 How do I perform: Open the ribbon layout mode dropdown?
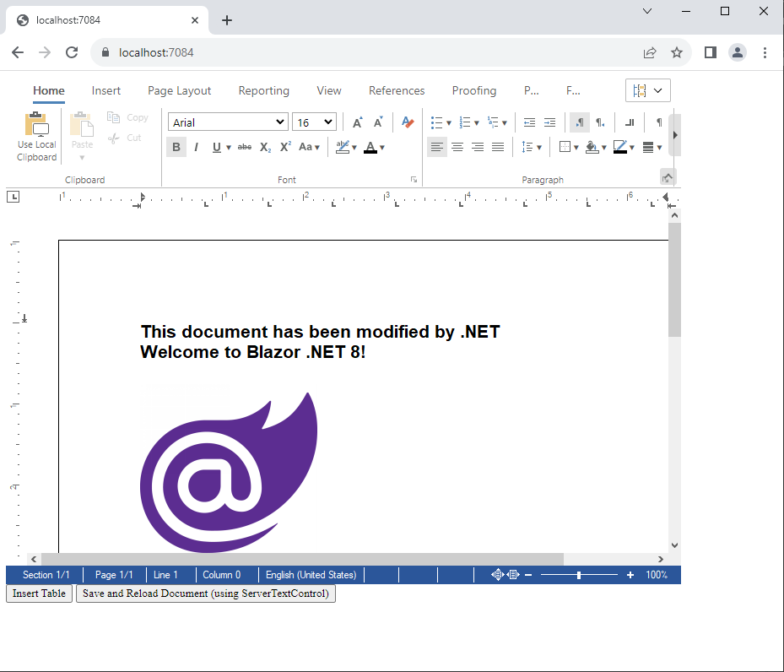(648, 90)
